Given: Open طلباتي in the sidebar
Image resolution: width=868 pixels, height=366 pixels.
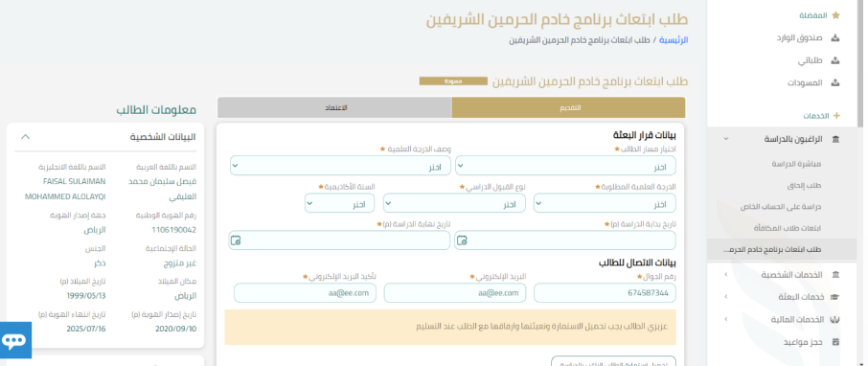Looking at the screenshot, I should (811, 60).
